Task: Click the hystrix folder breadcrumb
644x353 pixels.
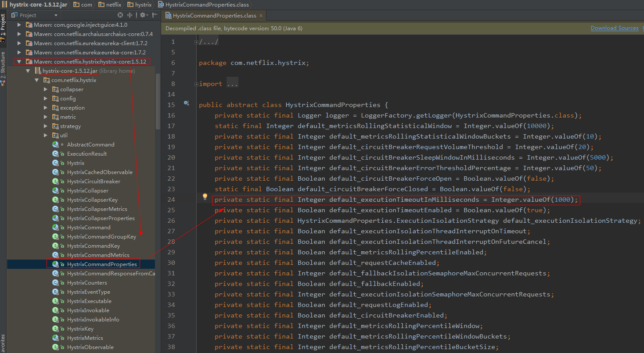Action: (x=139, y=5)
